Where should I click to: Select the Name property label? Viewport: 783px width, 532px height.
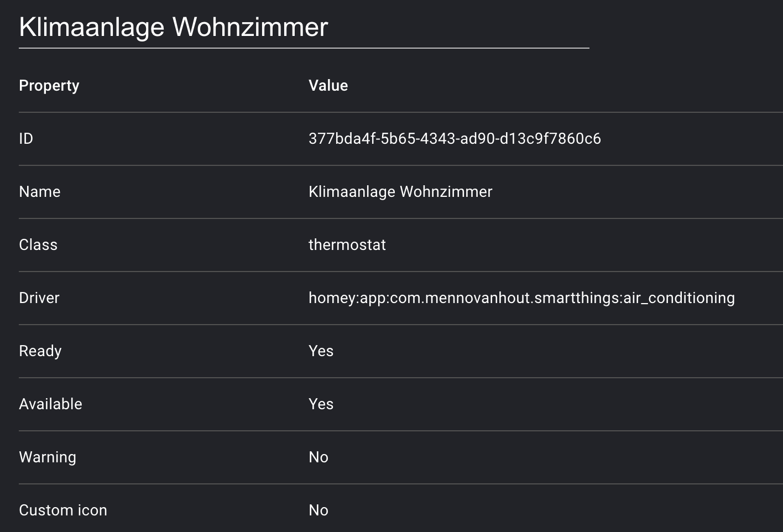[x=40, y=192]
